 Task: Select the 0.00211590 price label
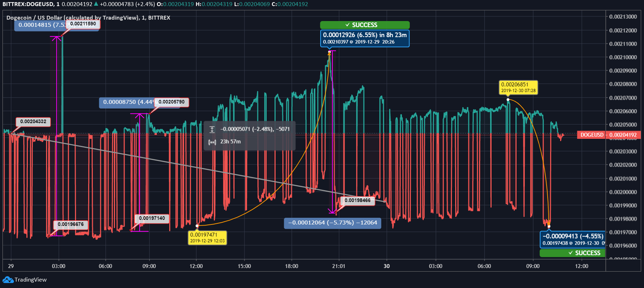83,24
